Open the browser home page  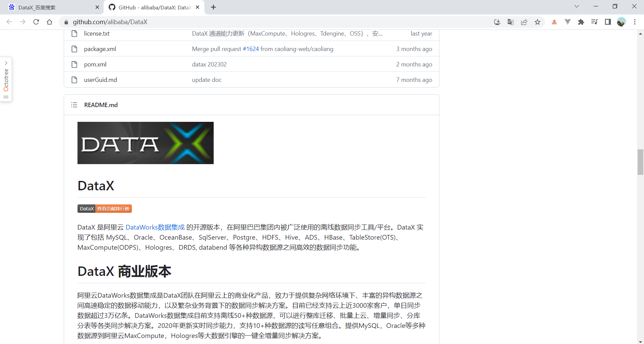pyautogui.click(x=50, y=22)
